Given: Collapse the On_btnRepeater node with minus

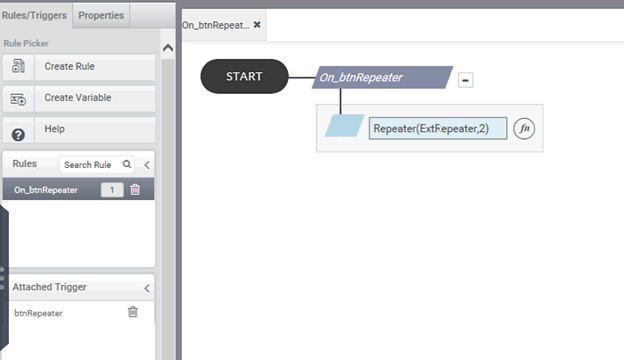Looking at the screenshot, I should pos(465,80).
